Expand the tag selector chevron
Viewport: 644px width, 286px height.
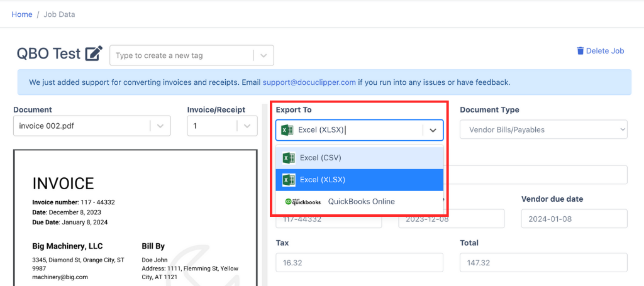click(264, 55)
